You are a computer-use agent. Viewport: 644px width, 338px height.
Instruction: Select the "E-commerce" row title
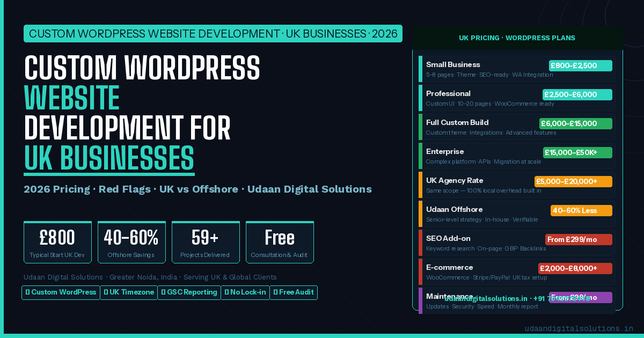tap(450, 268)
